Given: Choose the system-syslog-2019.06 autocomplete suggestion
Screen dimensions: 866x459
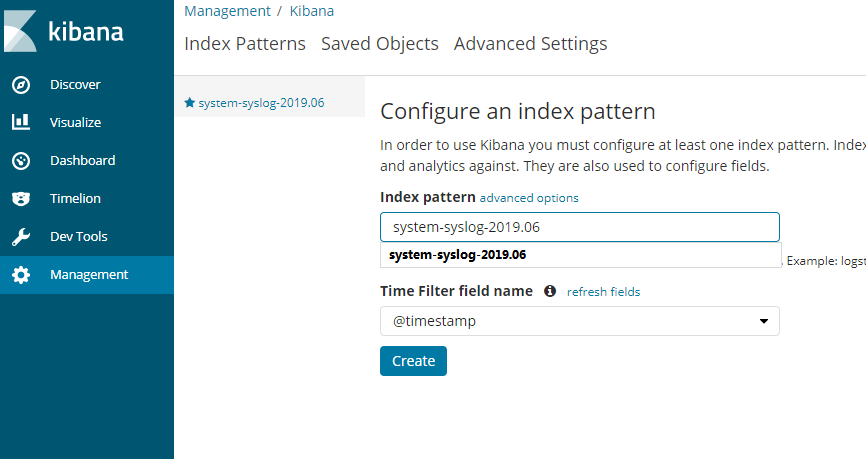Looking at the screenshot, I should [580, 255].
